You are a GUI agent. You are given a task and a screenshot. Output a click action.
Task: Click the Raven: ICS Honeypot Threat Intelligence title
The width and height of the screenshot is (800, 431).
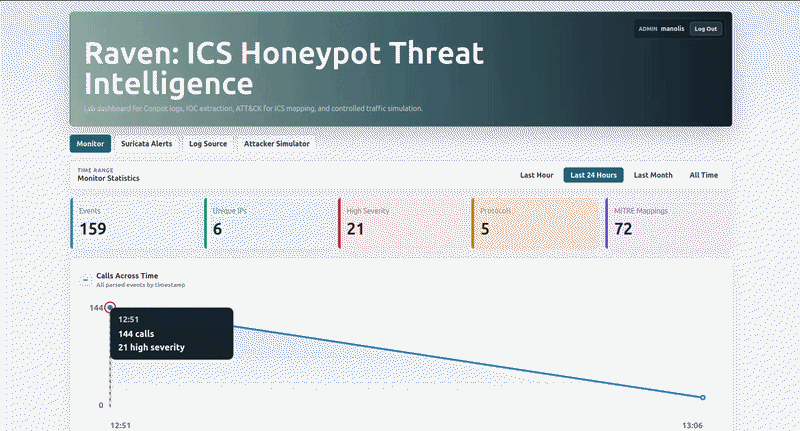(284, 68)
